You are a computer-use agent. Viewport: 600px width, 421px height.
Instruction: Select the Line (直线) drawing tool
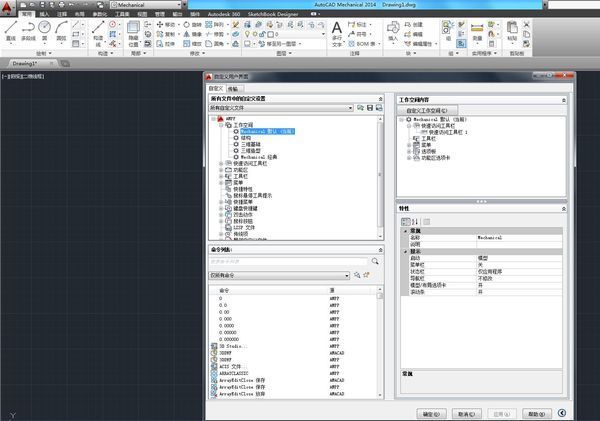11,30
